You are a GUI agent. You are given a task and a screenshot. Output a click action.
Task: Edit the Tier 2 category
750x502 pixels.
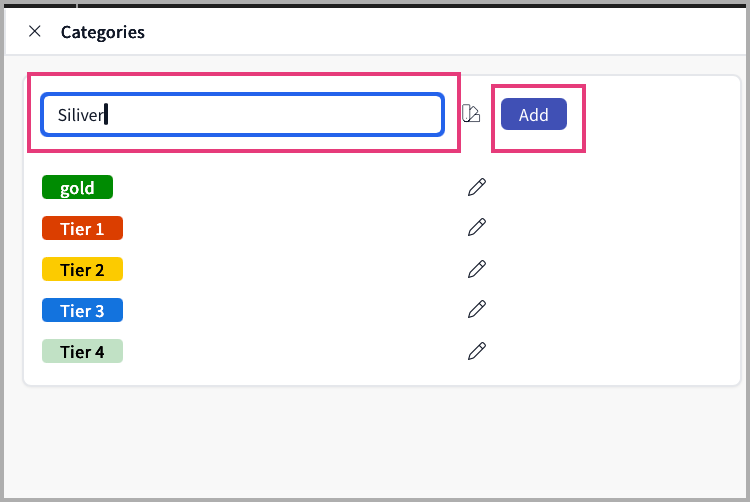pyautogui.click(x=477, y=269)
